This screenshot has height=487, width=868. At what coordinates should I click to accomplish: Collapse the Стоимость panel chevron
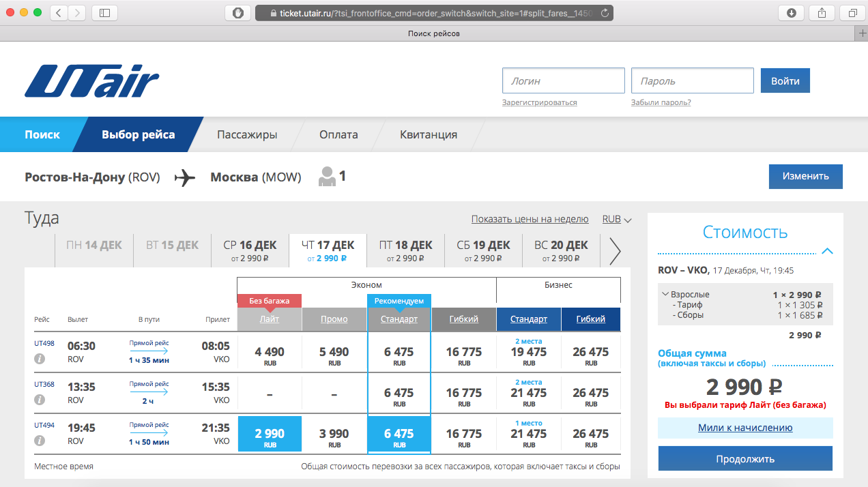(x=828, y=251)
